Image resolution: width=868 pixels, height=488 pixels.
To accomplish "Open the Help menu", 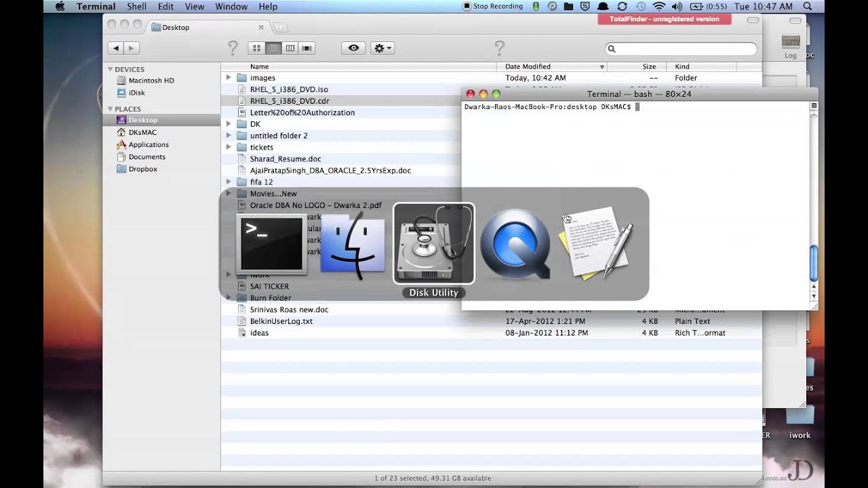I will pos(268,6).
